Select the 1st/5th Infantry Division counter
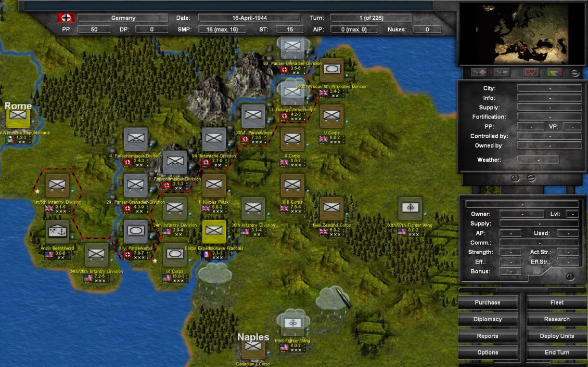Screen dimensions: 588x367 pyautogui.click(x=57, y=186)
